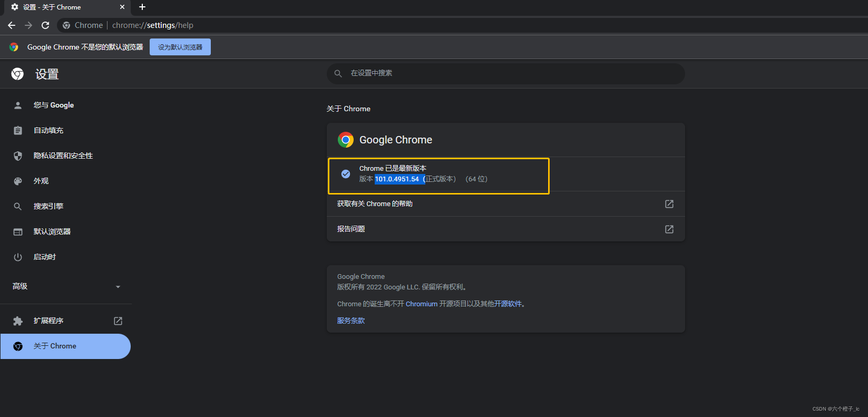
Task: Click the Chrome logo beside the 设置 title
Action: pyautogui.click(x=17, y=74)
